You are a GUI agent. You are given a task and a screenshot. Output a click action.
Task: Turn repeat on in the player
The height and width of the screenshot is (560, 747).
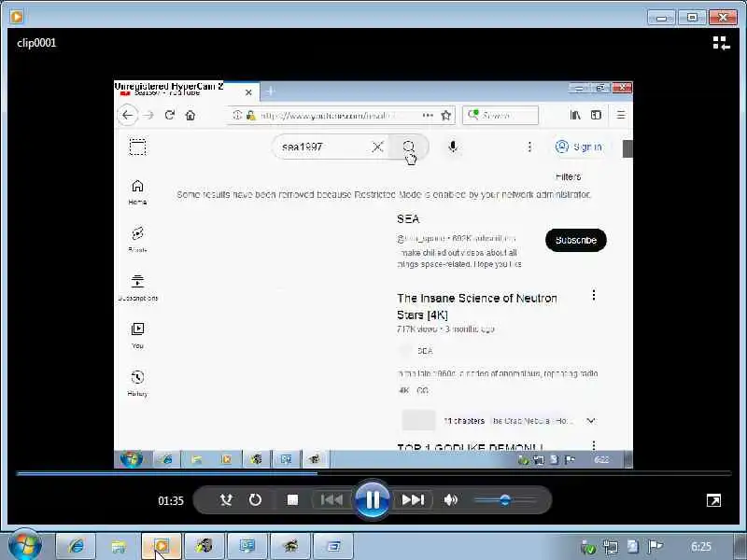[x=255, y=499]
